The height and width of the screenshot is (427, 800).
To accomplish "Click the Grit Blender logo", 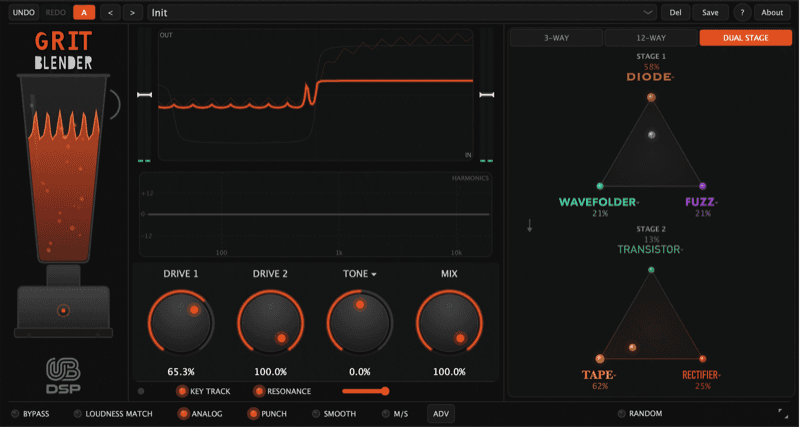I will [63, 50].
